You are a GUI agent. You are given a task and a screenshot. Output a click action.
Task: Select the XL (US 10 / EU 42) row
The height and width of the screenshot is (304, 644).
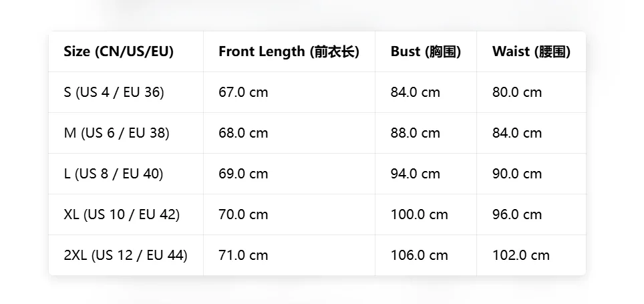317,214
